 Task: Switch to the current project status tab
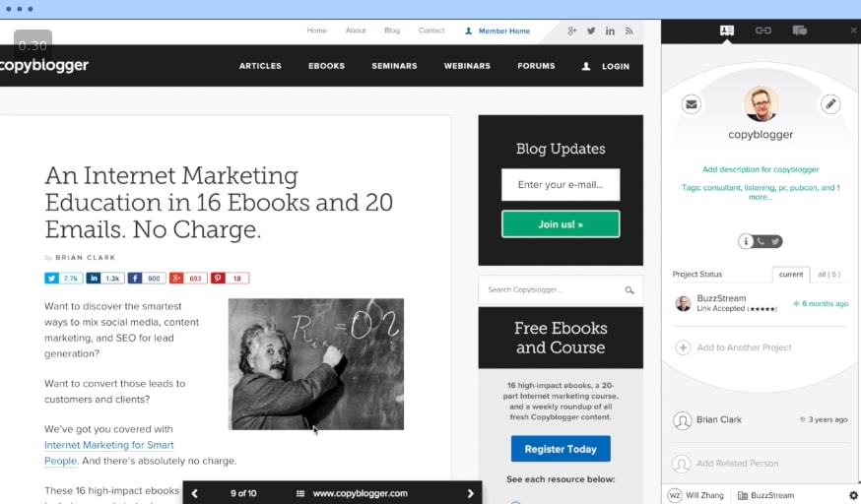[791, 275]
